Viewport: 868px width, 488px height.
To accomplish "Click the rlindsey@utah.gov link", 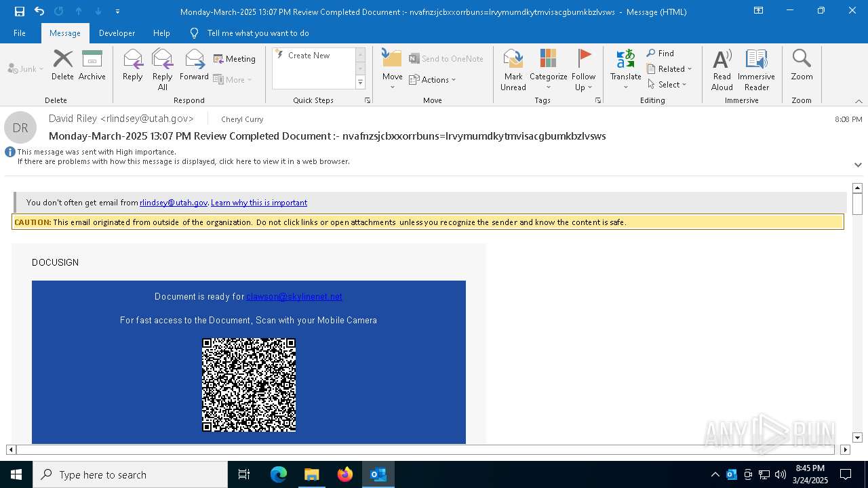I will click(174, 203).
